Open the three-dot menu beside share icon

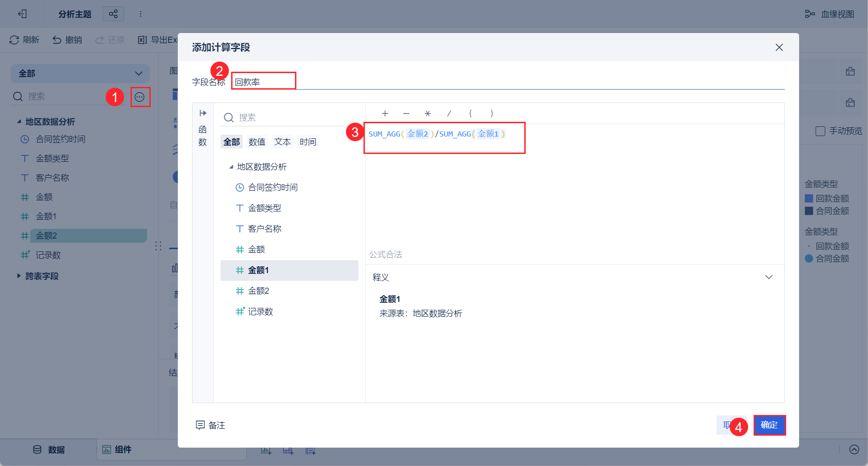pyautogui.click(x=141, y=14)
